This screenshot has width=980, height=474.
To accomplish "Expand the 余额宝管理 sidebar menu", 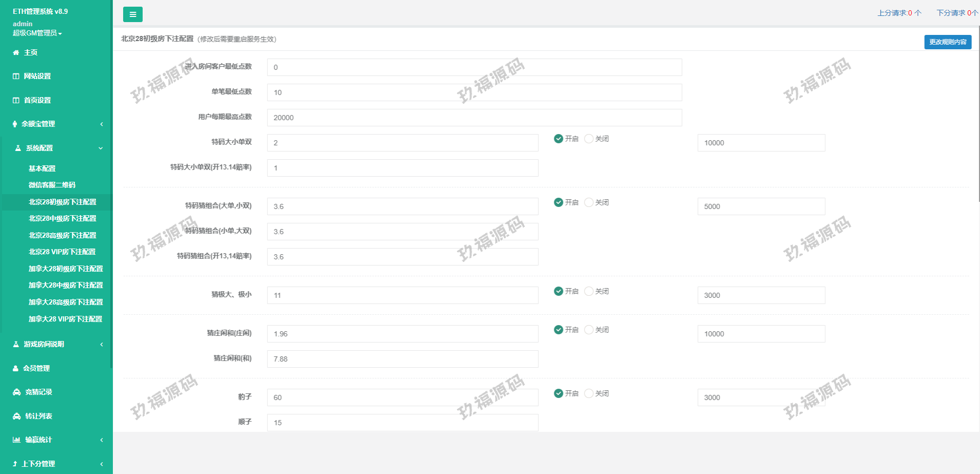I will (55, 124).
